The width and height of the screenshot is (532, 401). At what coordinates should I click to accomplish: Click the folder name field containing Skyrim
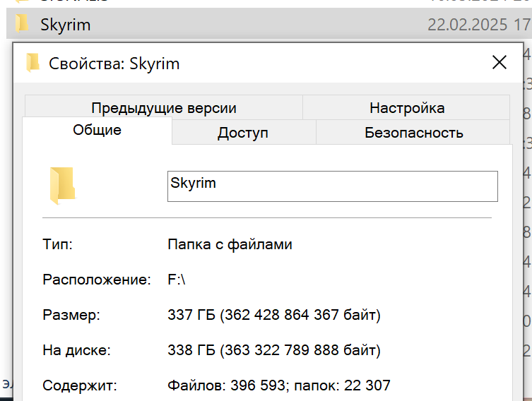coord(333,186)
